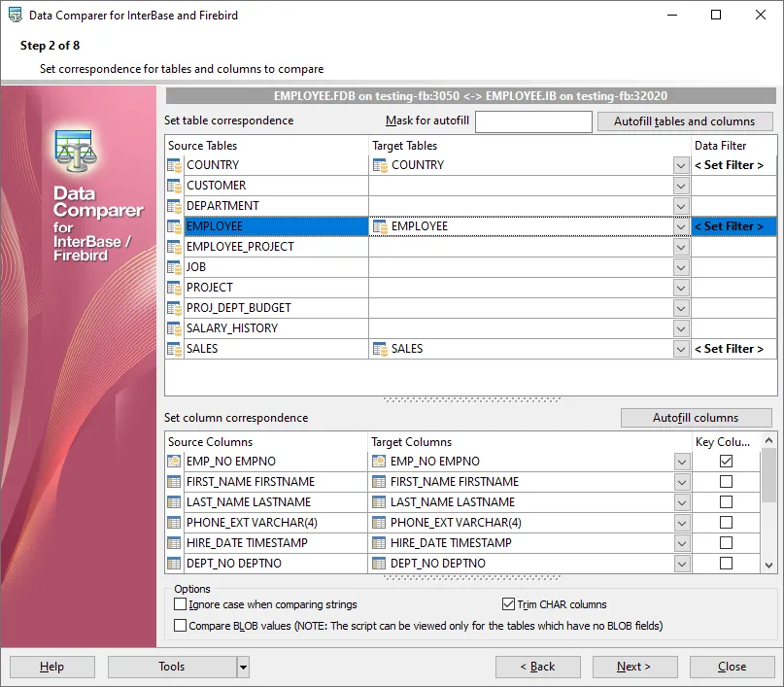Click the EMPLOYEE target table icon
This screenshot has height=687, width=784.
point(380,226)
